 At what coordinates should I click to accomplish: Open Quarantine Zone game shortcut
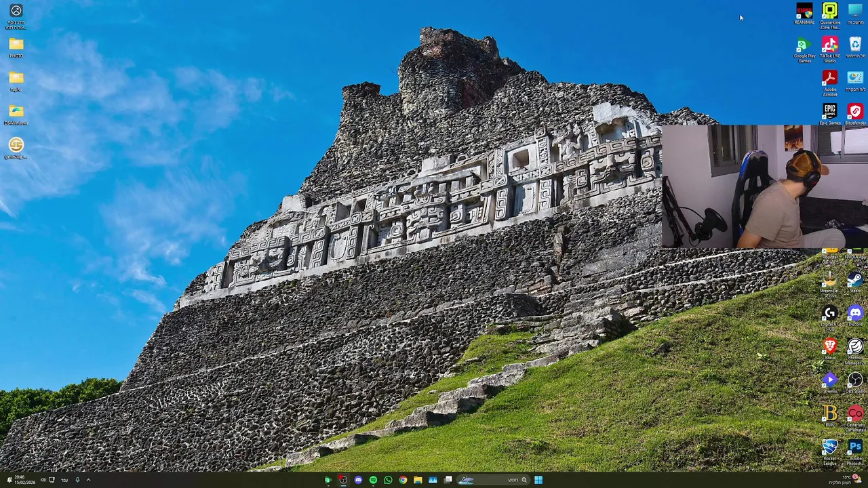[x=830, y=15]
